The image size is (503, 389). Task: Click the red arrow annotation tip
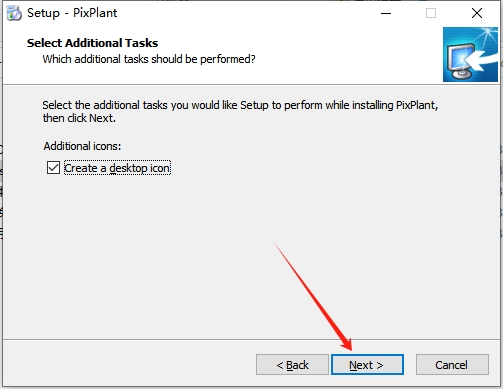coord(349,348)
